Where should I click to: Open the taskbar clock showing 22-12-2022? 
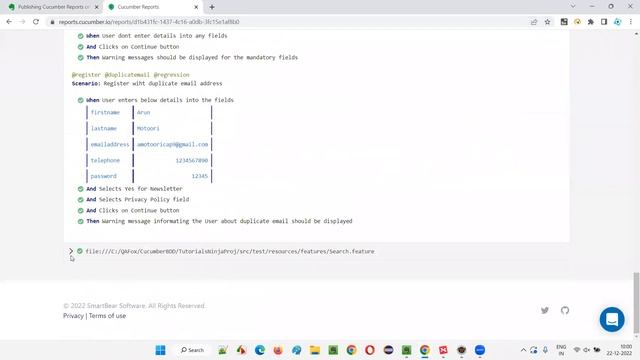click(619, 350)
